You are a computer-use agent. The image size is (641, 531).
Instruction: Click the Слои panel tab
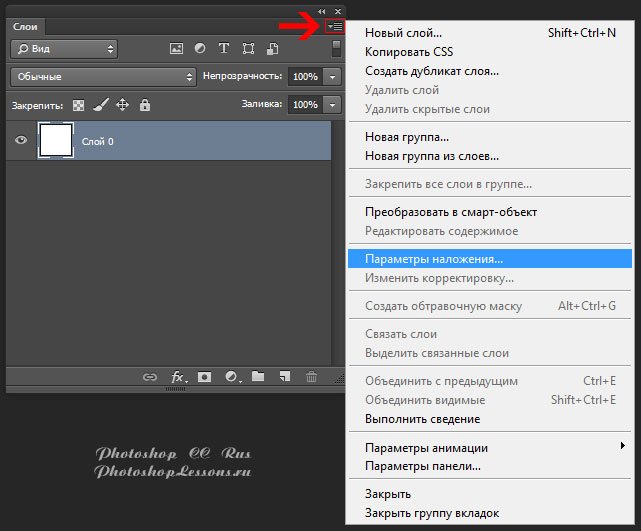[x=24, y=26]
